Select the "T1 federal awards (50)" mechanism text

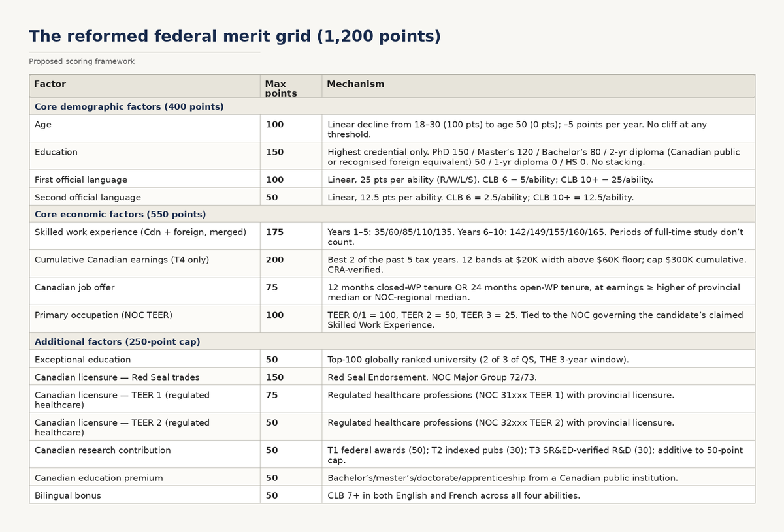point(535,454)
